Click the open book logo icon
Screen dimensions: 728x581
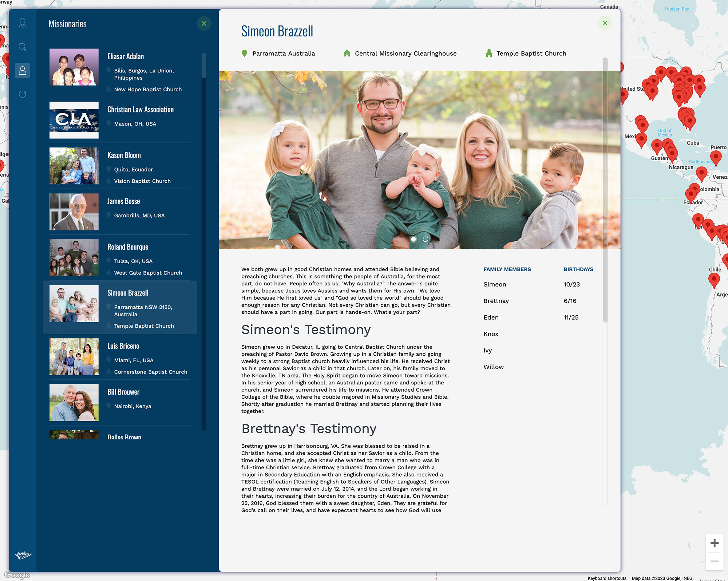point(23,555)
